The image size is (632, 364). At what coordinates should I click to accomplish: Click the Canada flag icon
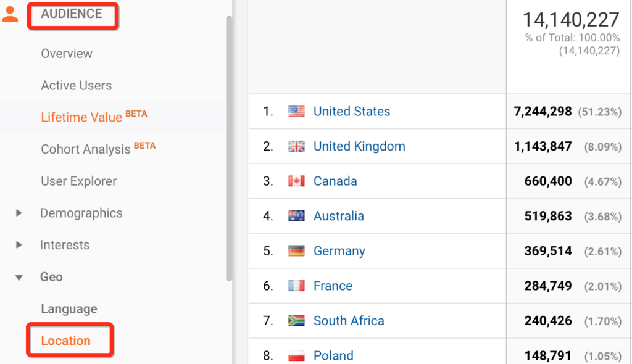coord(296,181)
